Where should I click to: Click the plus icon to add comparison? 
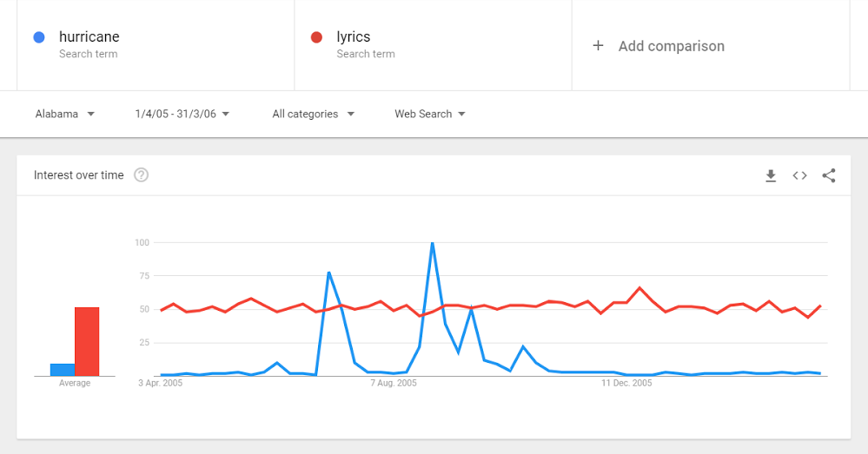(x=598, y=45)
